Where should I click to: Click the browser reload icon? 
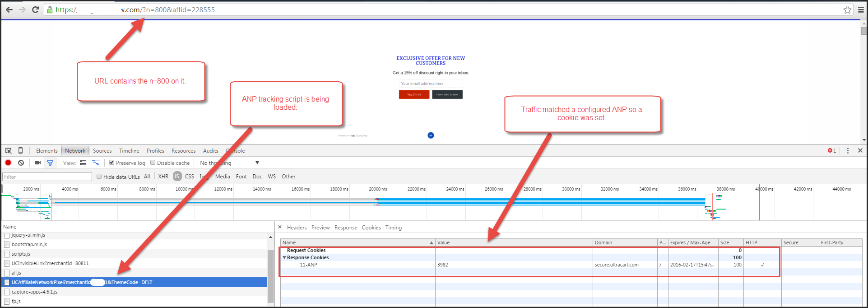tap(35, 9)
